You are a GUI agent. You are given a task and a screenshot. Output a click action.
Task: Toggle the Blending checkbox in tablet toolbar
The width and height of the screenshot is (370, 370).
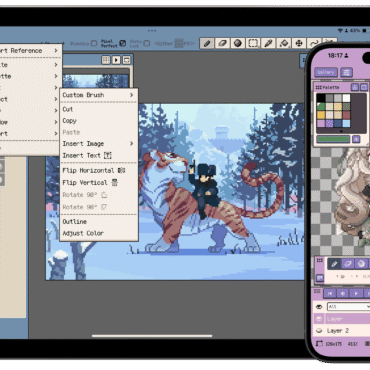(x=94, y=43)
